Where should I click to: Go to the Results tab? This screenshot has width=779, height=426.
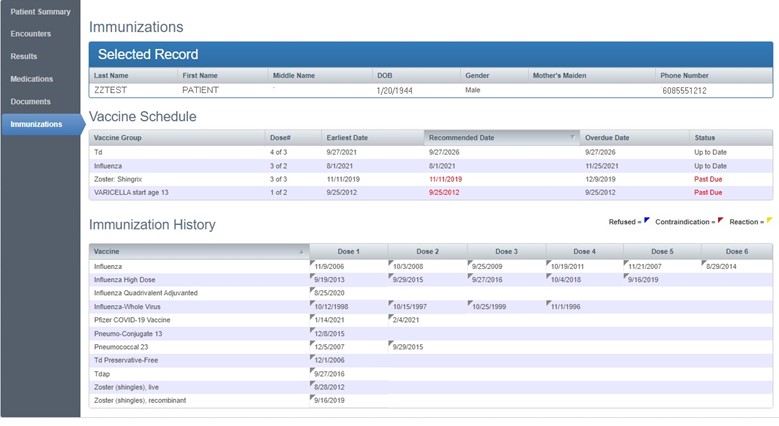(24, 57)
